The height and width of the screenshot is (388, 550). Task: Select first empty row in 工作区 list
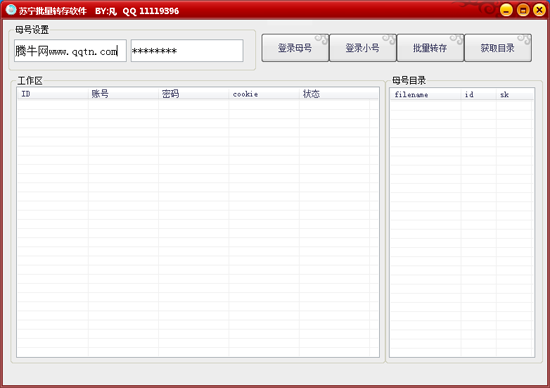click(198, 105)
